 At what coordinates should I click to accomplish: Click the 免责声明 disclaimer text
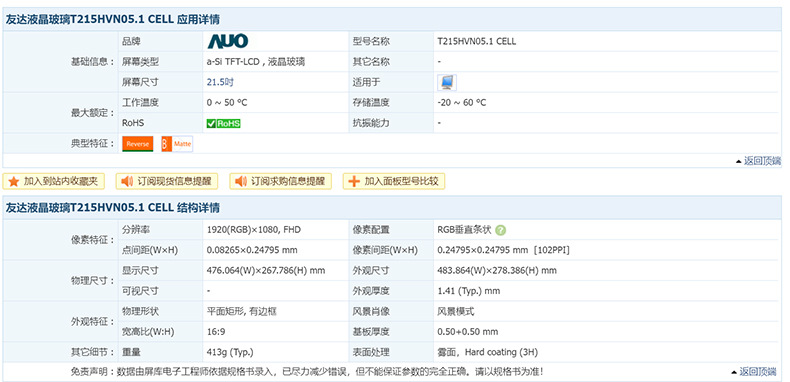pos(307,372)
